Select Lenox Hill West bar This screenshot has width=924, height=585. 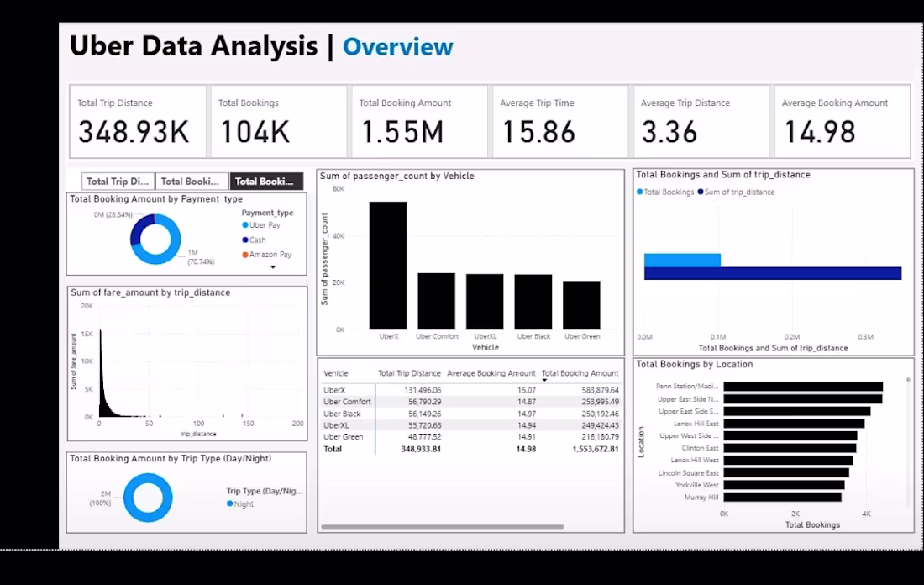789,460
